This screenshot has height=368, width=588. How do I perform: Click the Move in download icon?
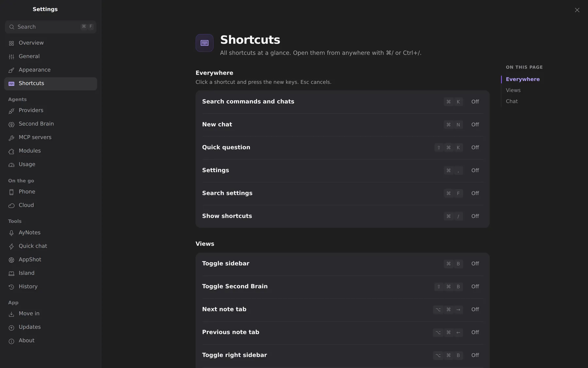click(x=11, y=314)
